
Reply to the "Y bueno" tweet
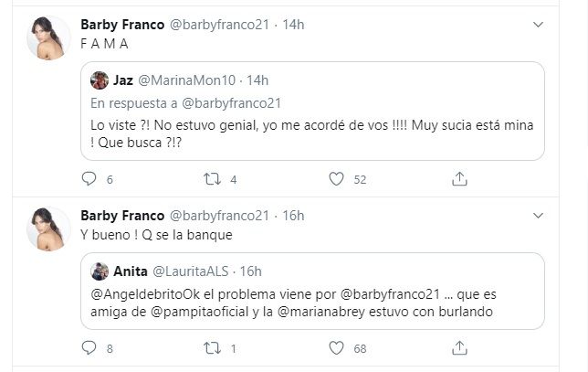pos(89,347)
